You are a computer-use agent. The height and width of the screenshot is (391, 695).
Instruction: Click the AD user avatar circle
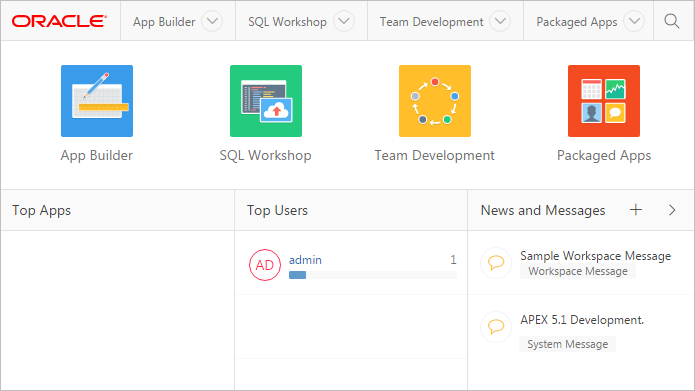[265, 265]
